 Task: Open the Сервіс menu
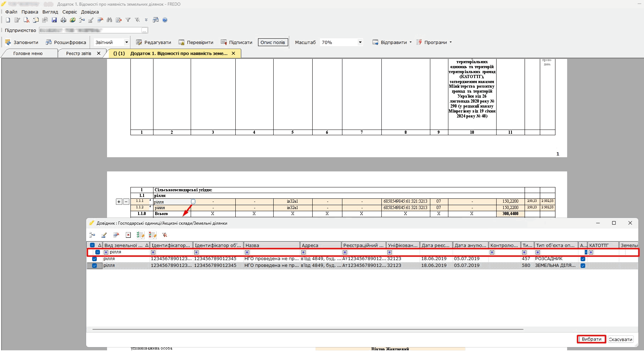(69, 12)
